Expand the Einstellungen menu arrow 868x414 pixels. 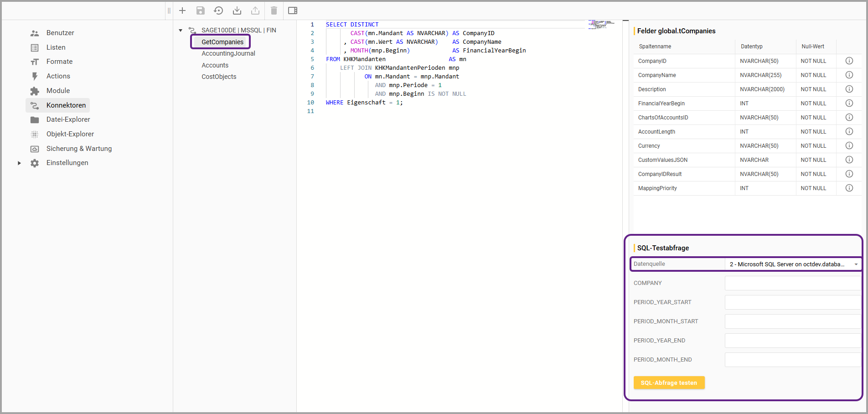click(19, 163)
